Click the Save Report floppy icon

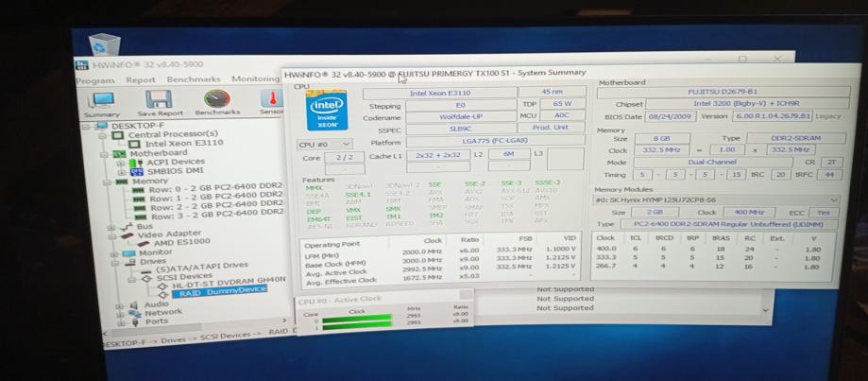tap(160, 99)
